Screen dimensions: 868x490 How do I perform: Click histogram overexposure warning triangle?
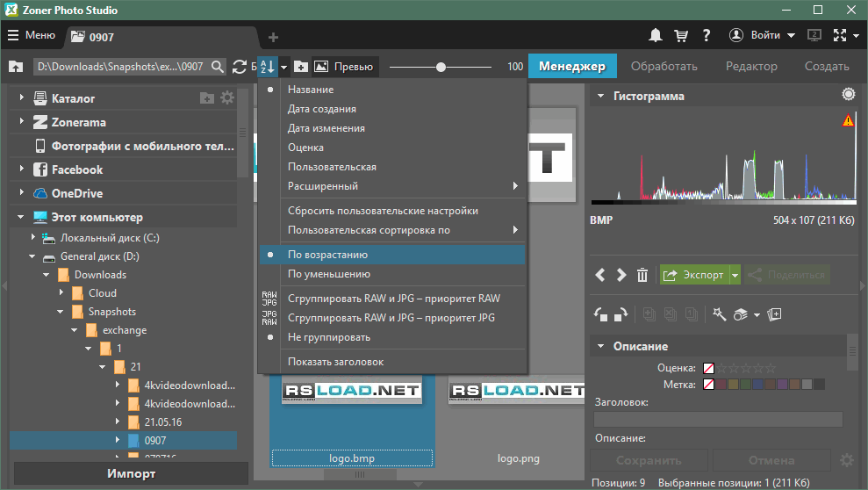point(848,120)
